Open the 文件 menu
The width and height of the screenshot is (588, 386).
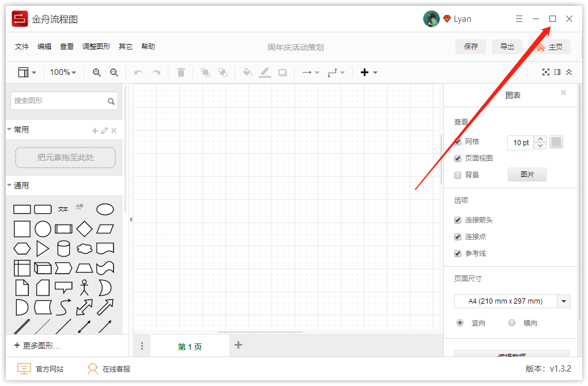pos(21,46)
